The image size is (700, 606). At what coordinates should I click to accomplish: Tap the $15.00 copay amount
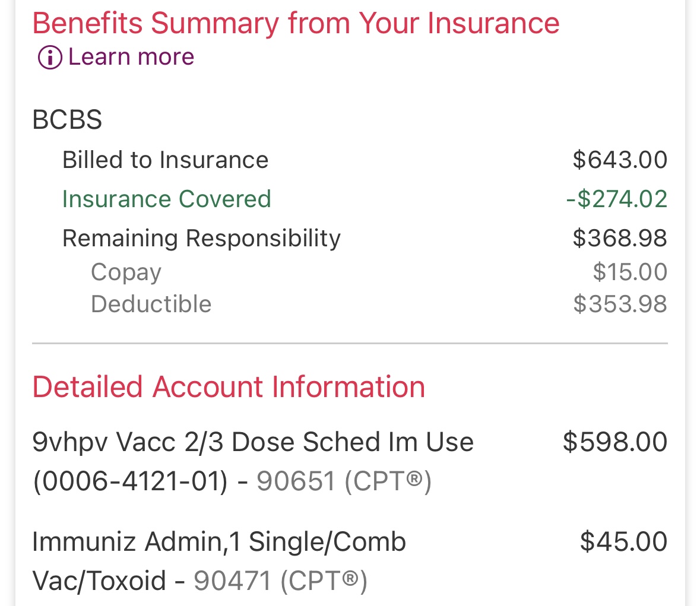point(629,272)
